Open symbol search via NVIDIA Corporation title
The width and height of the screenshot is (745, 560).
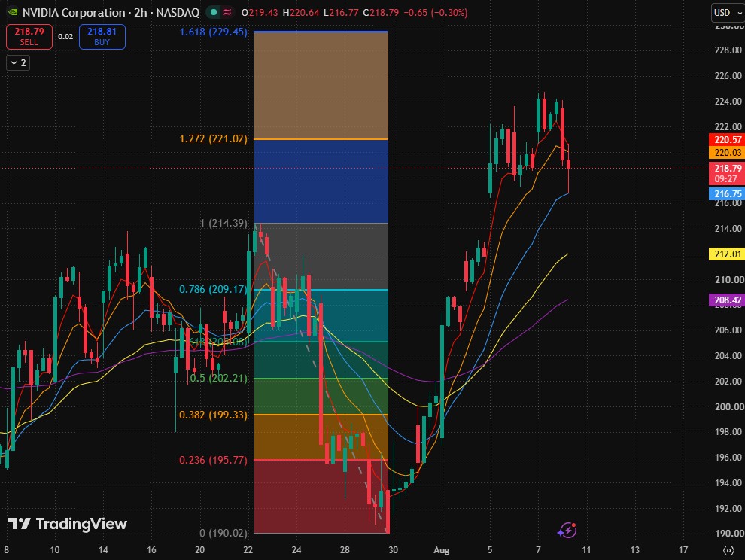(x=111, y=12)
